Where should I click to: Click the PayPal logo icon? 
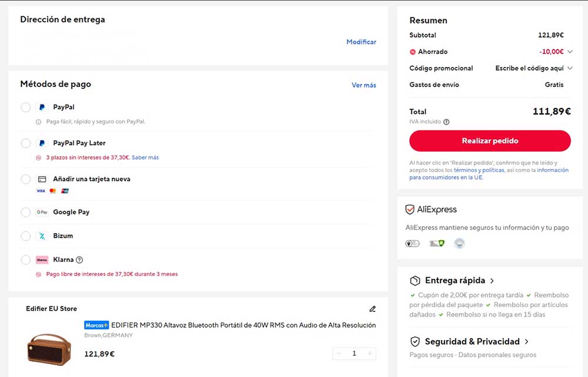click(42, 107)
